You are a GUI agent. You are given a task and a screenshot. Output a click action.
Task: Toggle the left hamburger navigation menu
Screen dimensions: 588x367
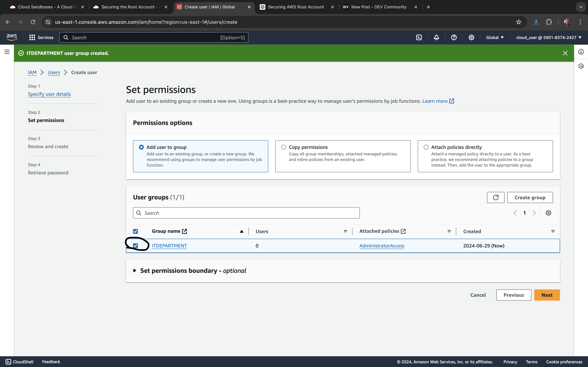point(7,52)
